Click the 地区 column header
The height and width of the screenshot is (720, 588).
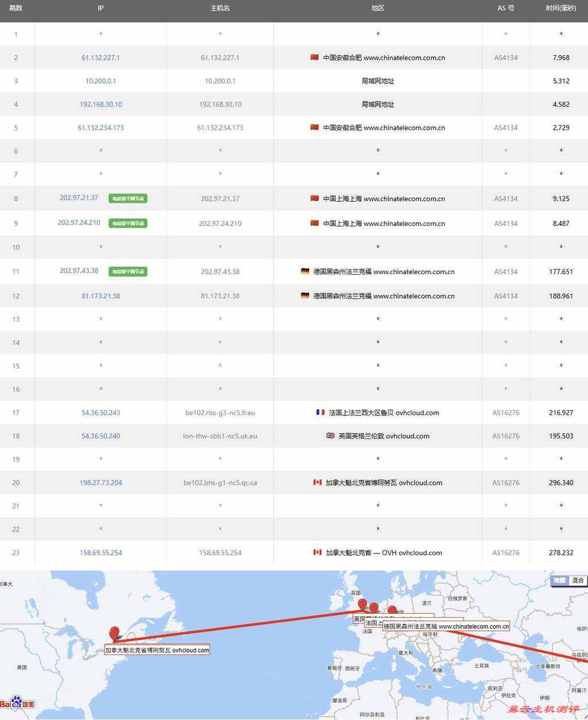click(377, 8)
